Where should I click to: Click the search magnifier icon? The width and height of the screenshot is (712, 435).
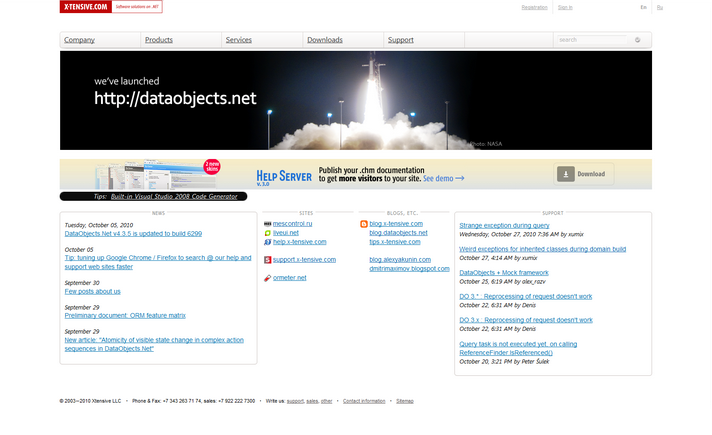pos(638,40)
